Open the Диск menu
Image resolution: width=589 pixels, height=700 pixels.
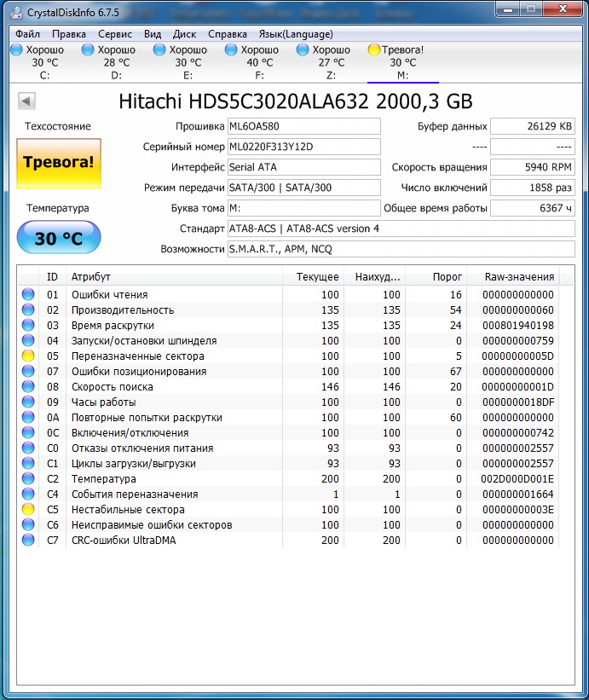184,34
